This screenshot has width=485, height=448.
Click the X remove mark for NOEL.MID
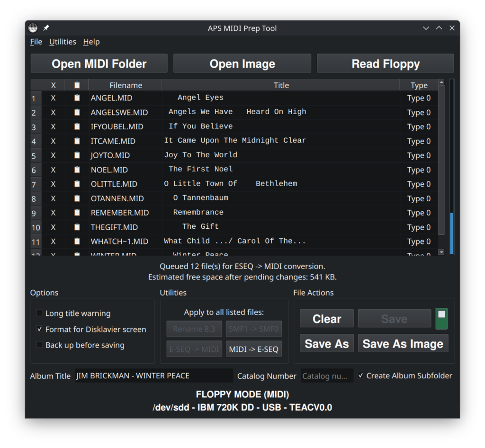(x=53, y=170)
